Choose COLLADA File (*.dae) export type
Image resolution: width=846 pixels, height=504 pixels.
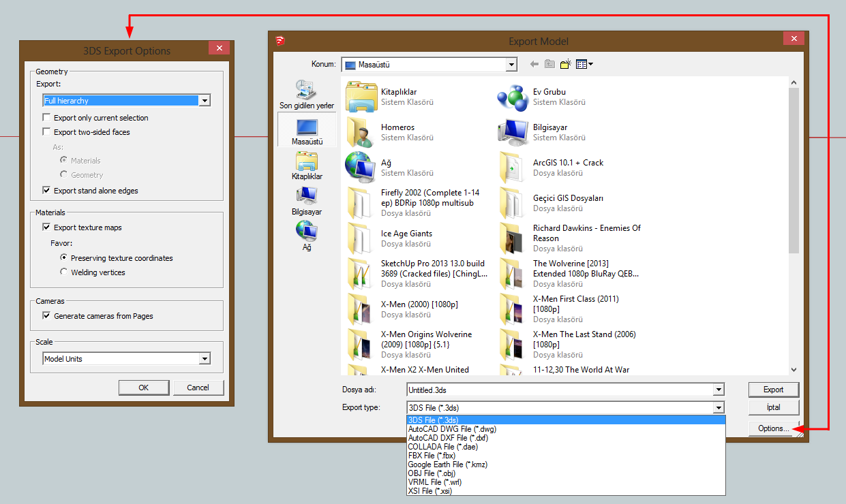pyautogui.click(x=566, y=447)
